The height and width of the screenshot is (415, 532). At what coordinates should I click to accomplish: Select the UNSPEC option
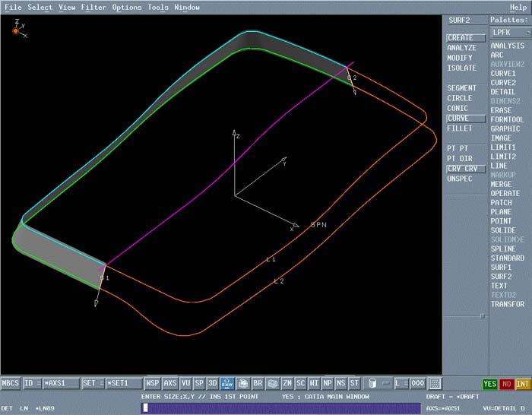(460, 179)
